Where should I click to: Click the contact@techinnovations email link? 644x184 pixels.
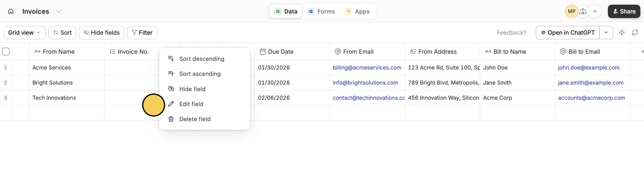click(368, 98)
